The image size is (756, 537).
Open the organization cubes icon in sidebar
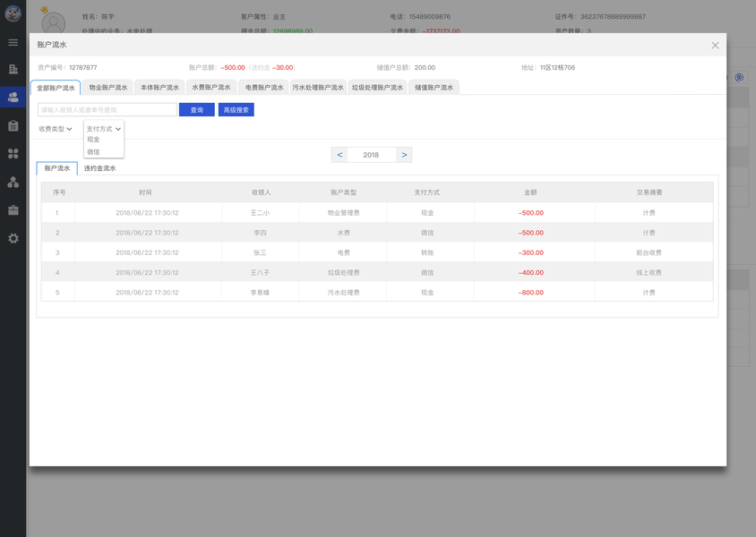tap(13, 182)
